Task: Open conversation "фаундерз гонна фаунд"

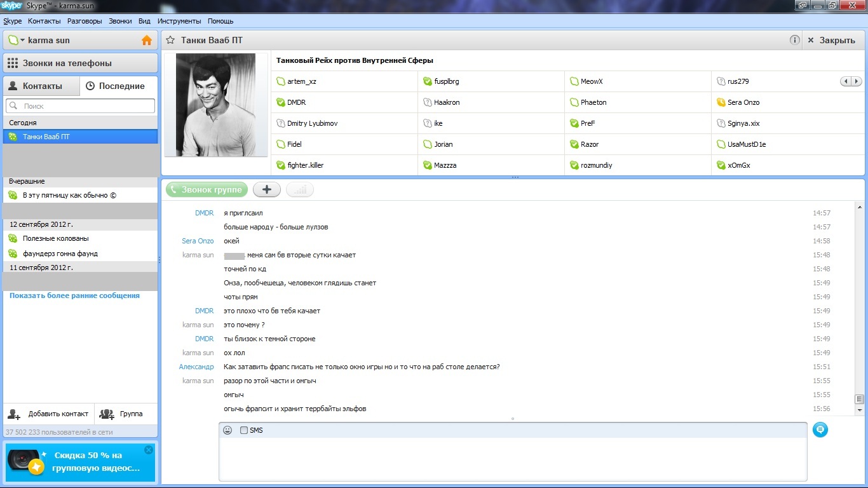Action: pyautogui.click(x=80, y=254)
